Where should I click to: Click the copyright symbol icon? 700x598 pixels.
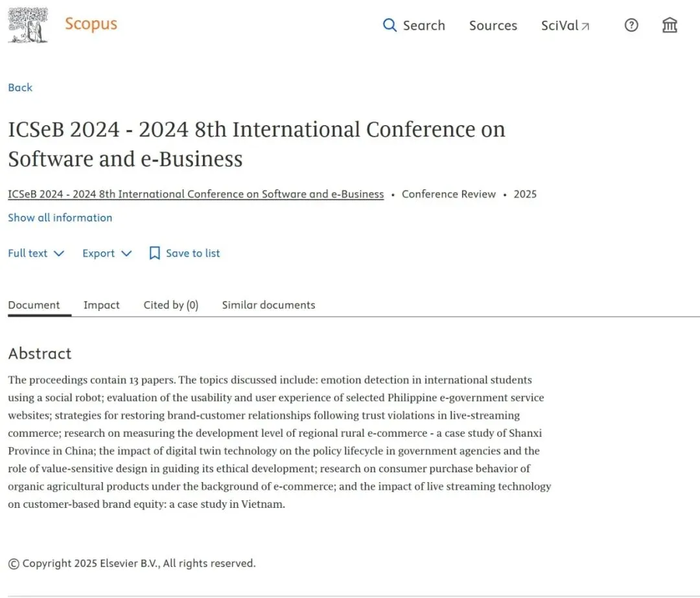[14, 564]
